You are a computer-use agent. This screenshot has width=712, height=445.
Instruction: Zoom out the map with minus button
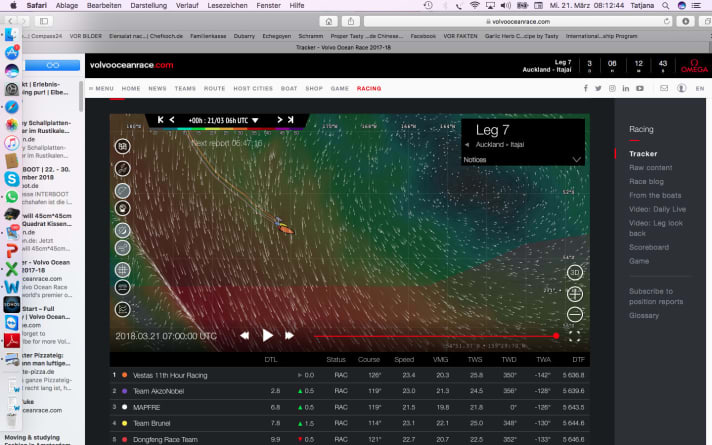pyautogui.click(x=574, y=314)
